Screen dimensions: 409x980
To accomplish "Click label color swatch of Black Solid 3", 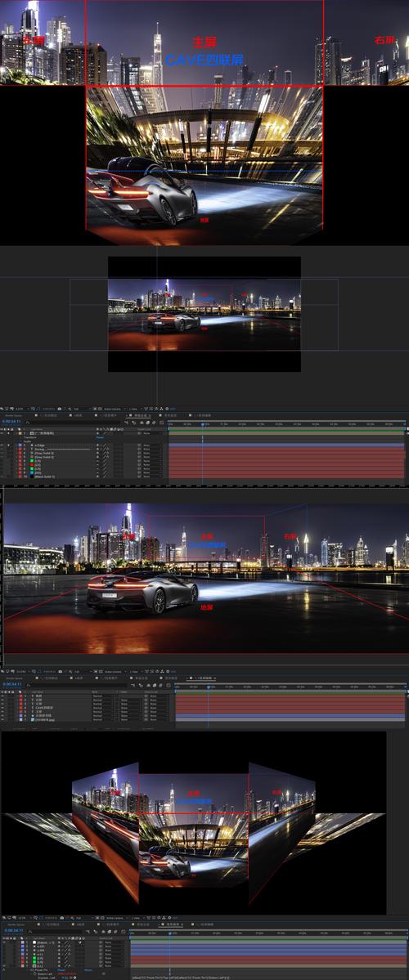I will coord(20,477).
